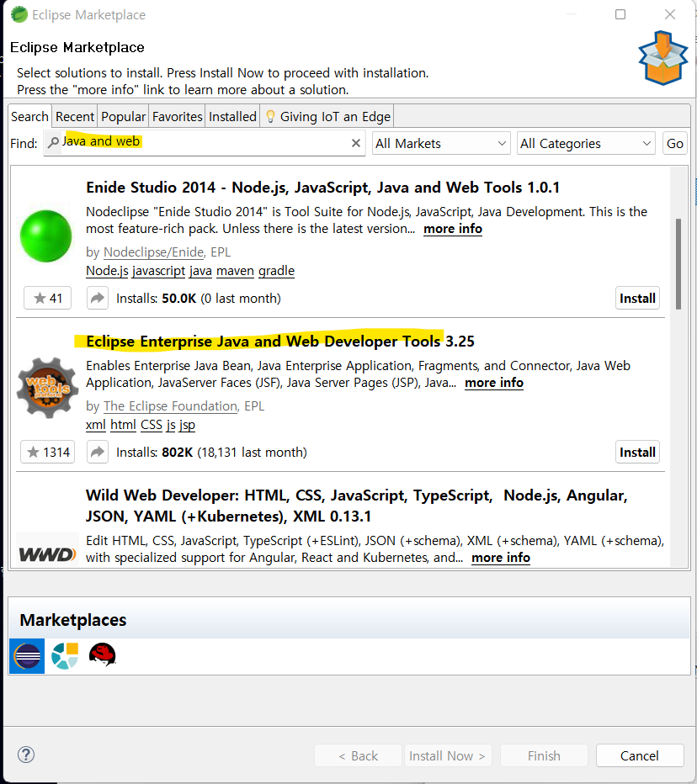Click the Find search input field

coord(205,143)
